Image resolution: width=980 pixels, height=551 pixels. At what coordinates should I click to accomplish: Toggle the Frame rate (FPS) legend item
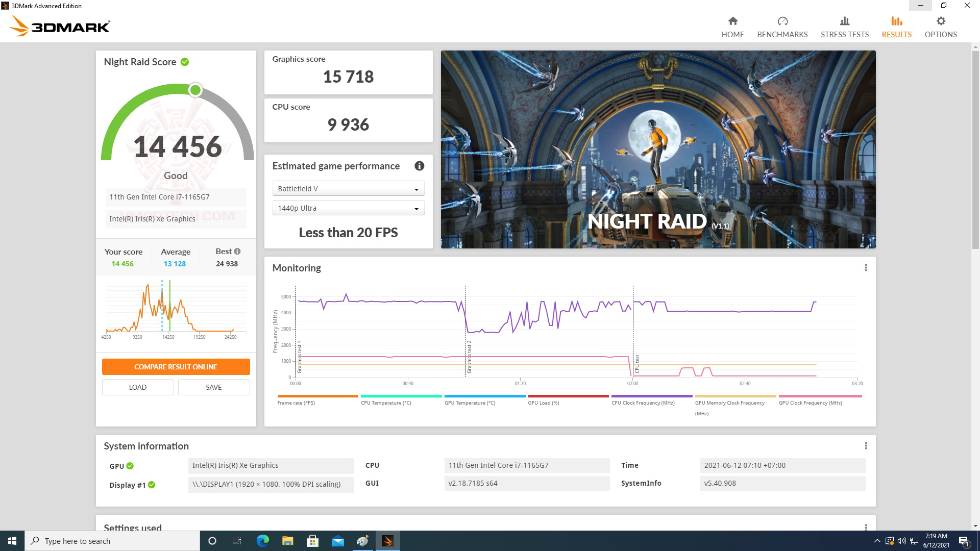pyautogui.click(x=296, y=403)
